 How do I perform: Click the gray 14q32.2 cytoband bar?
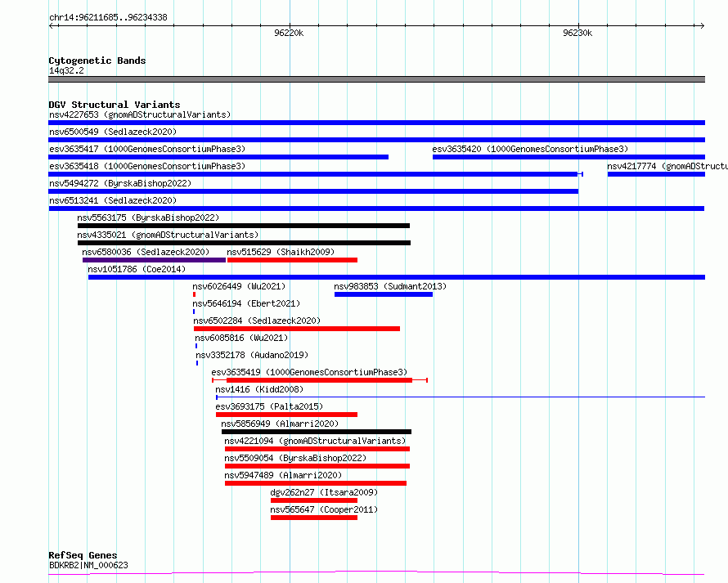tap(376, 79)
